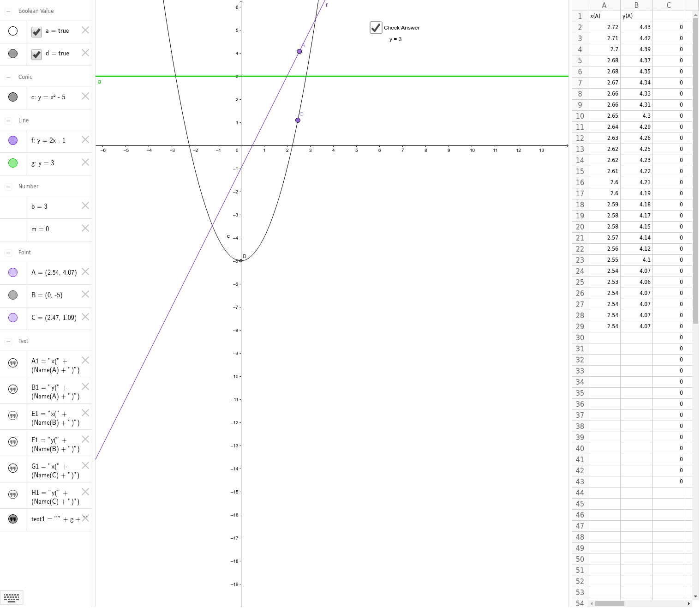Click the purple color circle for line f
Screen dimensions: 700x608
pyautogui.click(x=13, y=140)
